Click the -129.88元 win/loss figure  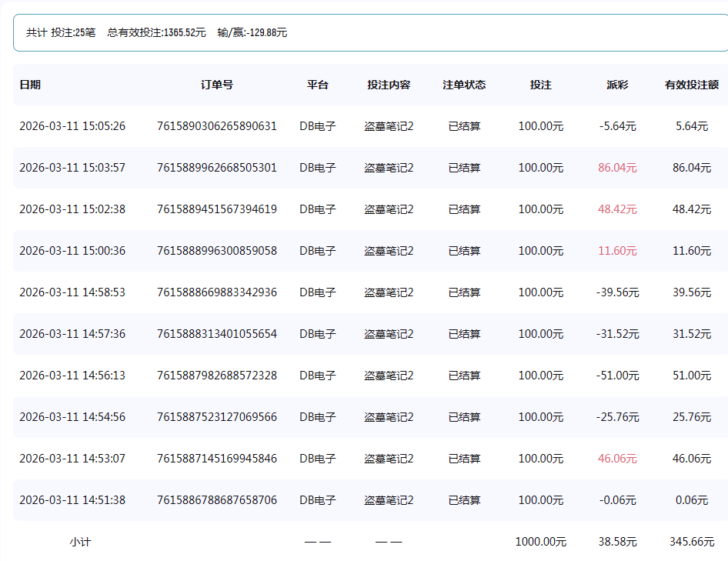point(251,32)
